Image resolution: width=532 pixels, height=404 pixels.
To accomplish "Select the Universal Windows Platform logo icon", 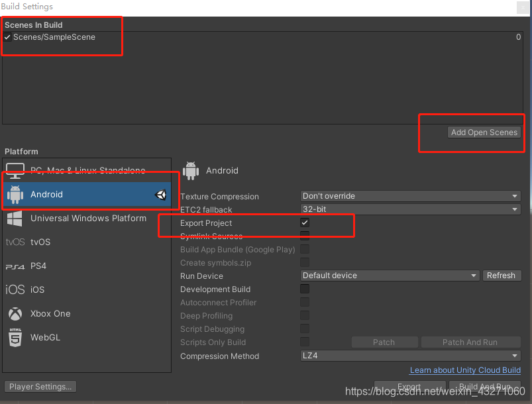I will pyautogui.click(x=15, y=219).
